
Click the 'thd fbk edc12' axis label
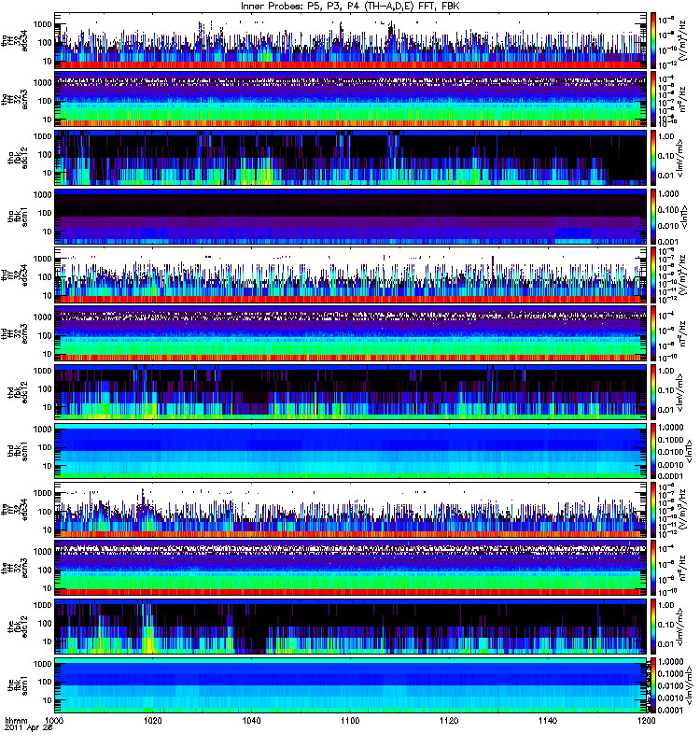[x=18, y=392]
